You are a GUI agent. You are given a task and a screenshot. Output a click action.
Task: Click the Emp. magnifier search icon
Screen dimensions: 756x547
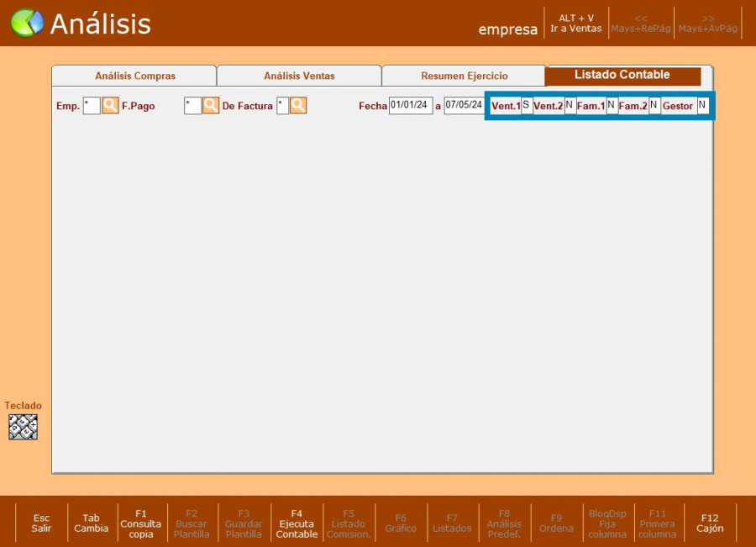point(110,106)
